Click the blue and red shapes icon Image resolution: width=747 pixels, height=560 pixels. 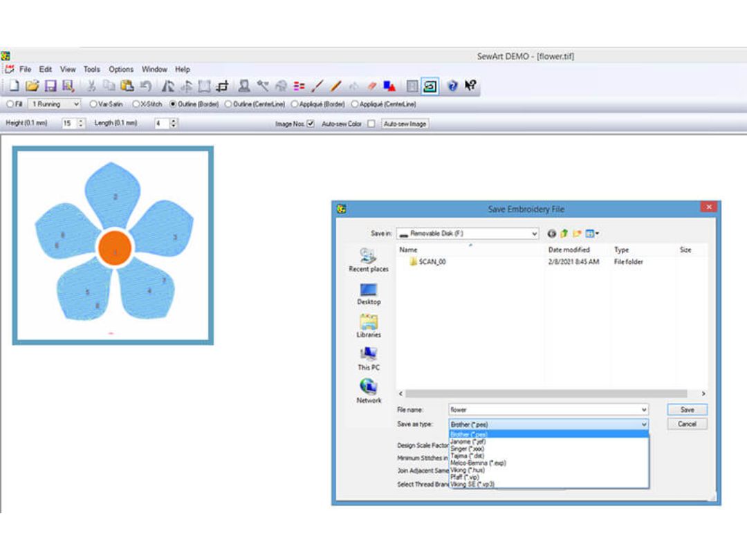(x=389, y=86)
